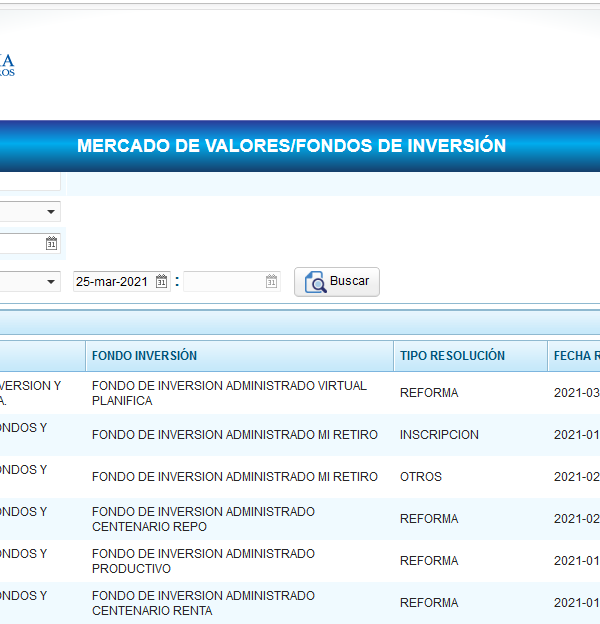Click the magnifier document icon on Buscar

(x=315, y=282)
